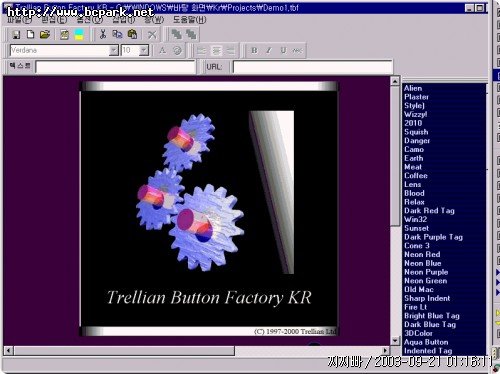Screen dimensions: 500x374
Task: Open the Help menu (도움말)
Action: point(189,20)
